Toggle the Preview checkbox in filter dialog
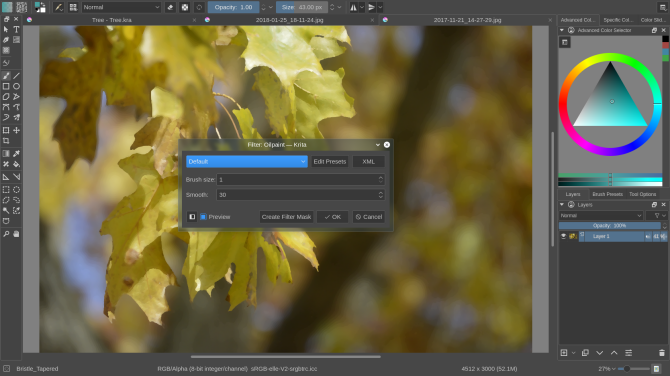 tap(203, 217)
